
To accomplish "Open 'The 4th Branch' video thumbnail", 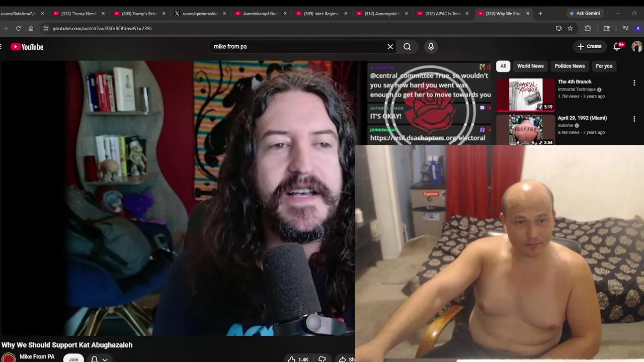I will coord(526,95).
